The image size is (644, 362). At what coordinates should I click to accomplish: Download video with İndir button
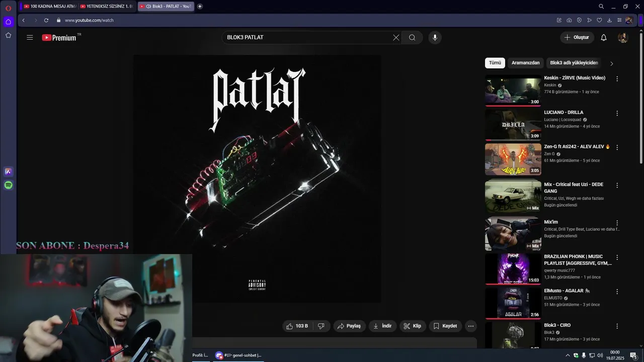point(382,326)
